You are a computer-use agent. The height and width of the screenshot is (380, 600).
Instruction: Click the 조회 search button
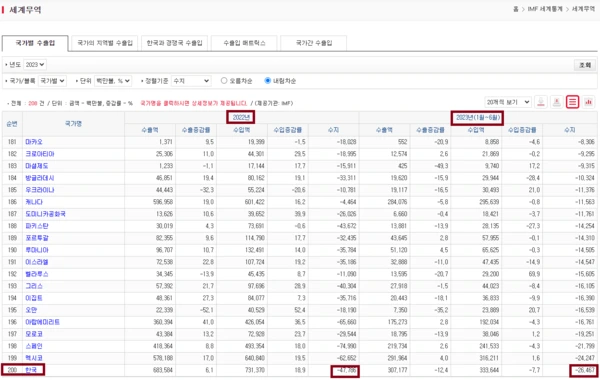click(585, 65)
